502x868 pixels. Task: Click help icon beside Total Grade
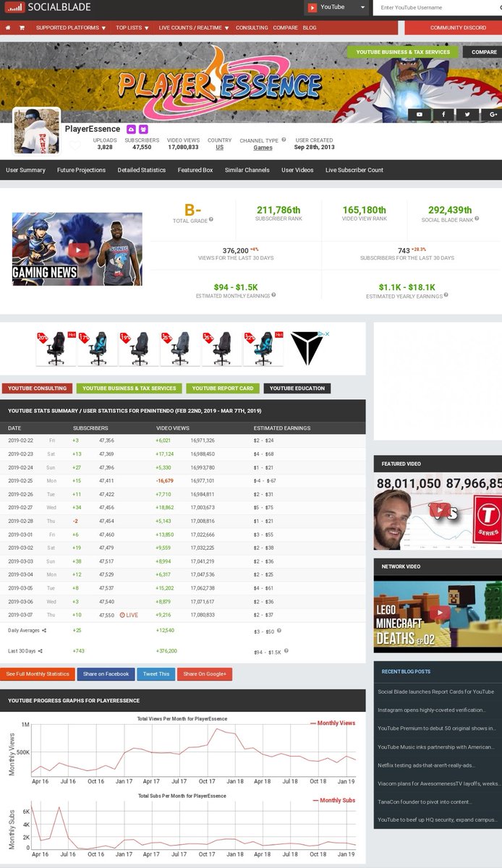[210, 219]
